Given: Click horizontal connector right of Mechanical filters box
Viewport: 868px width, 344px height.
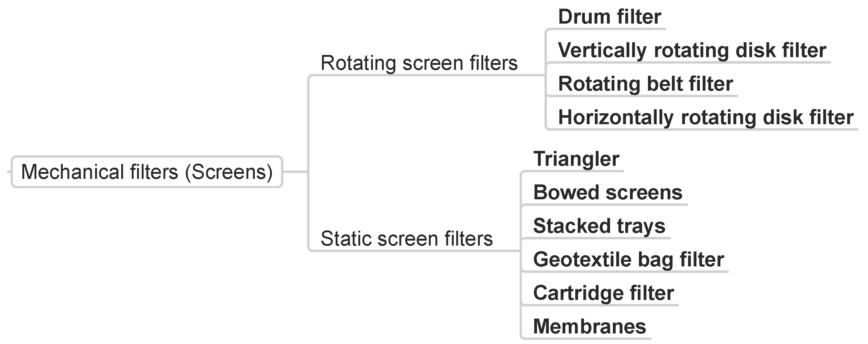Looking at the screenshot, I should click(x=295, y=172).
